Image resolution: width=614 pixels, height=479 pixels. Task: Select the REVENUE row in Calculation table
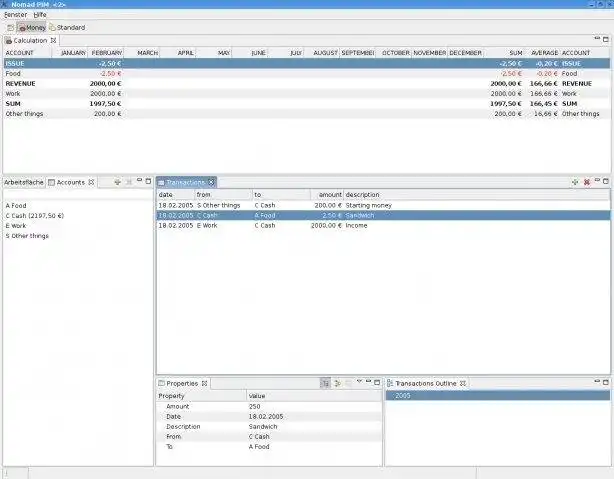[307, 84]
